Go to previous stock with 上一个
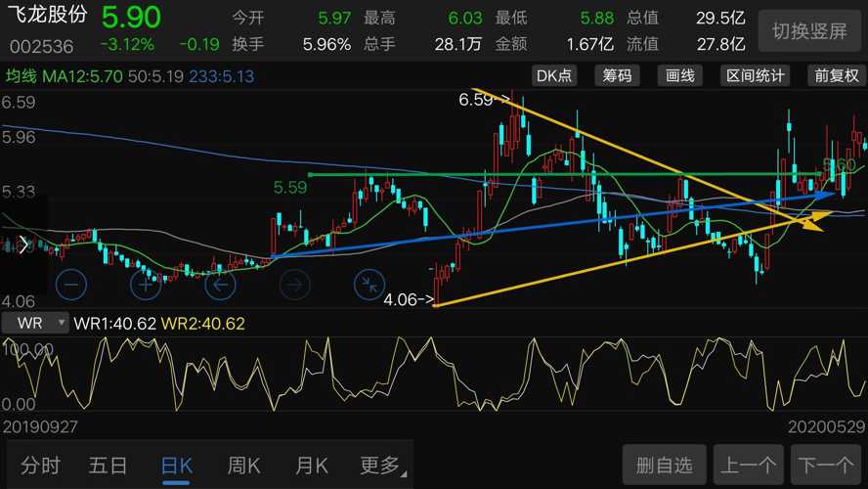The image size is (868, 489). (749, 465)
